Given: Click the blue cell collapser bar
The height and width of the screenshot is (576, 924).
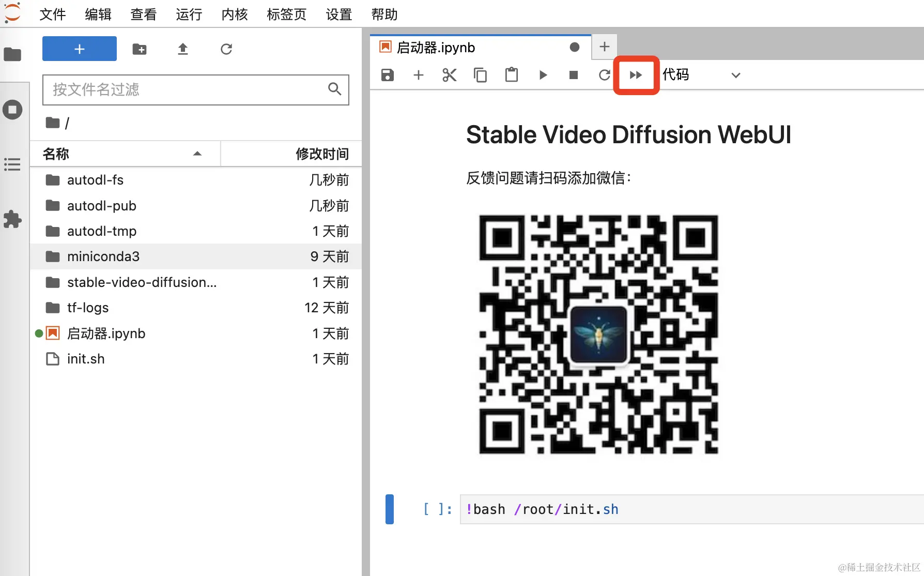Looking at the screenshot, I should pyautogui.click(x=390, y=509).
